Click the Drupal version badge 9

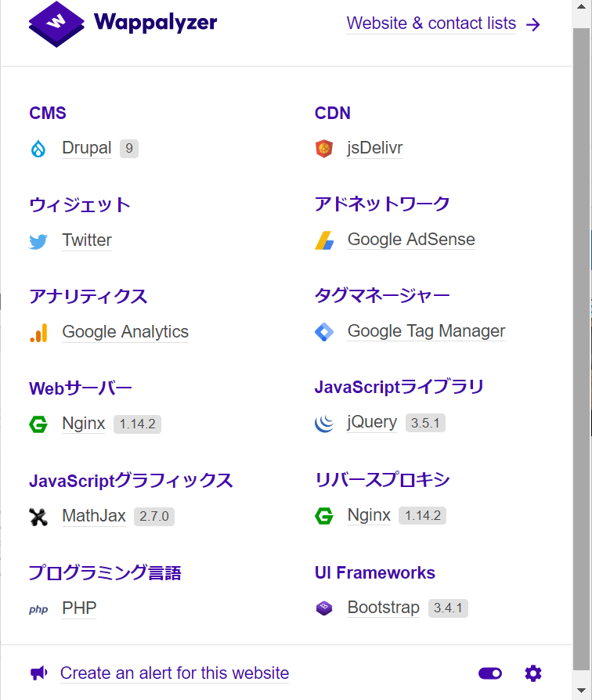[x=129, y=148]
